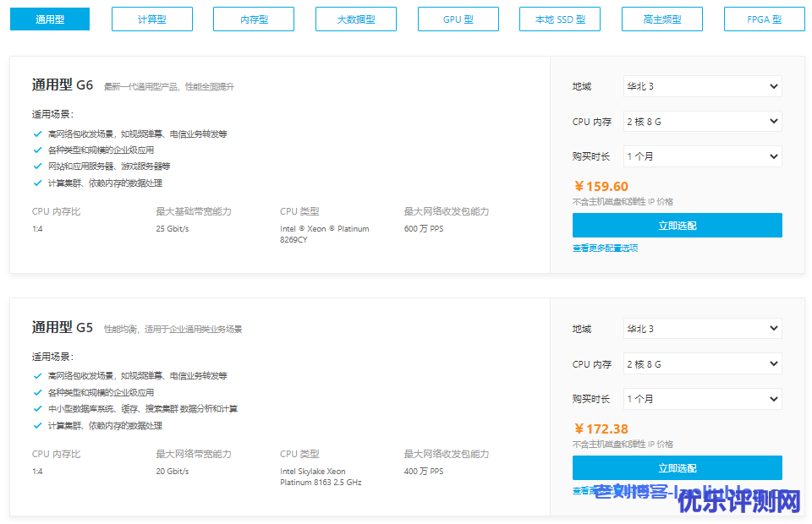Expand the G5 CPU 内存 dropdown
This screenshot has height=524, width=812.
point(702,364)
